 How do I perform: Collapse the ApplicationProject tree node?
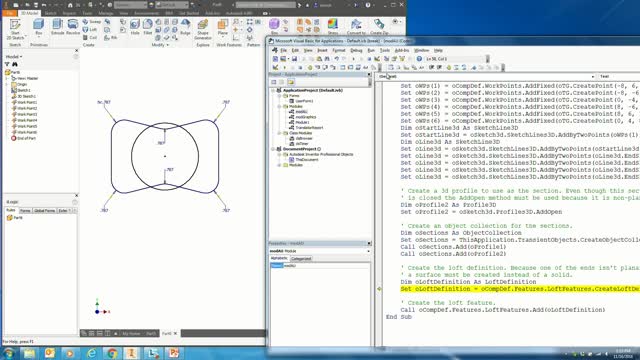[273, 90]
